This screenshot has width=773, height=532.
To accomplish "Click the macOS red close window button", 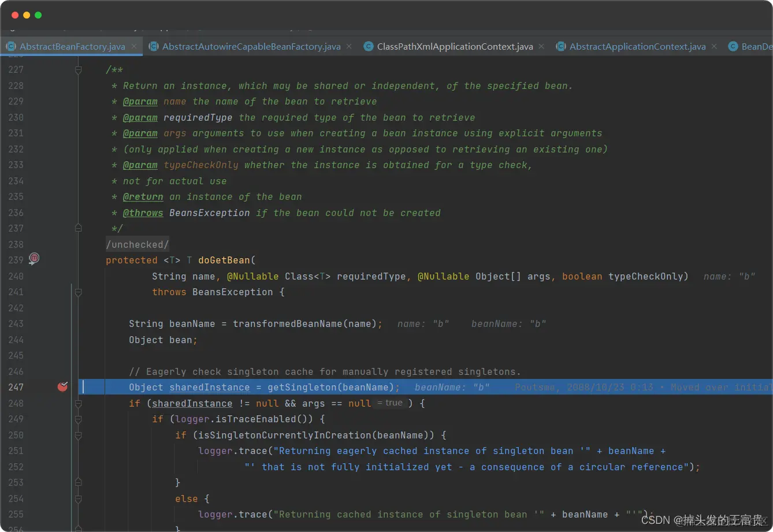I will [x=15, y=15].
